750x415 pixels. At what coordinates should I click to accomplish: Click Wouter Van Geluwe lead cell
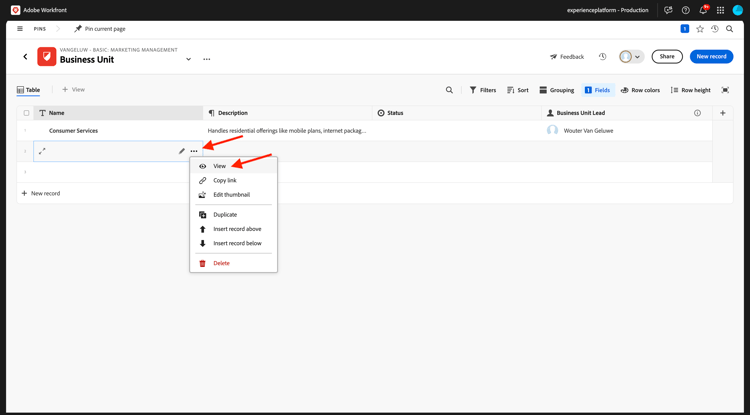click(627, 131)
